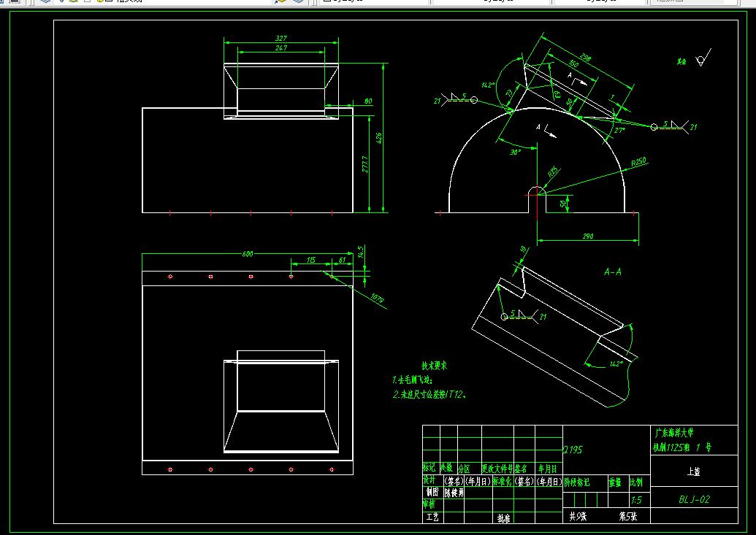
Task: Select the R250 radius label
Action: (639, 162)
